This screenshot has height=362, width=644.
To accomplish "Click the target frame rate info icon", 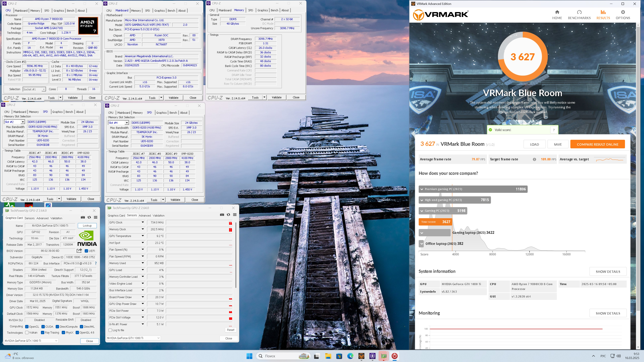I will 534,159.
